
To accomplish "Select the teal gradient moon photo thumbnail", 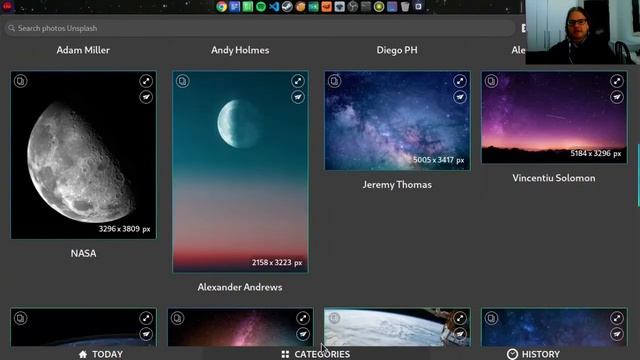I will (240, 172).
